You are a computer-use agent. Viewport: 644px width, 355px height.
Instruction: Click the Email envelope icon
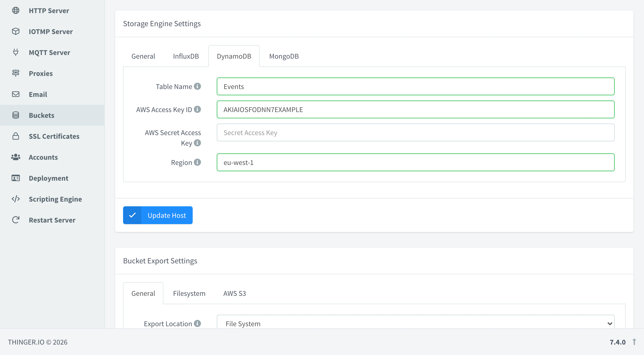point(16,94)
